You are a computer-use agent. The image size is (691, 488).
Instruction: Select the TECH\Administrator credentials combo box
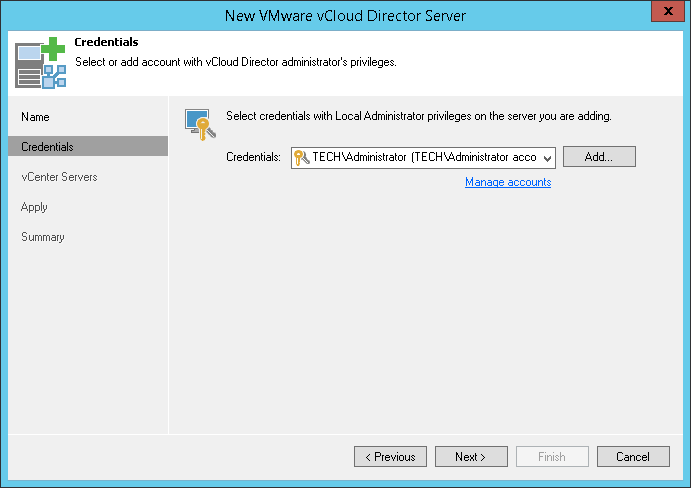[x=424, y=157]
